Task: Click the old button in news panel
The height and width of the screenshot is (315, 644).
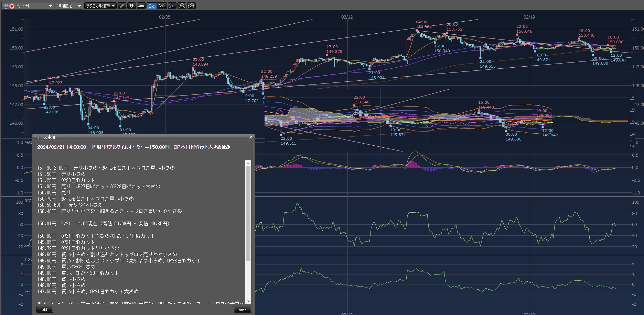Action: coord(45,310)
